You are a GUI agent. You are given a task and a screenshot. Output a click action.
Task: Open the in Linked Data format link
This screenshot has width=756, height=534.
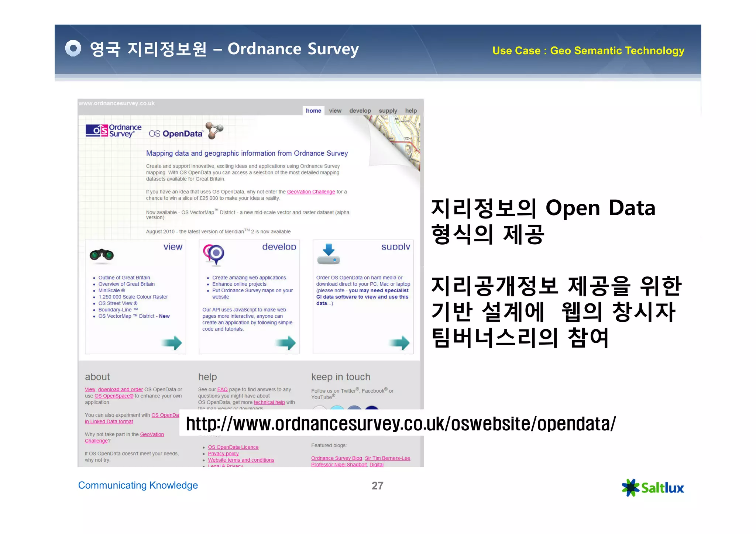[x=109, y=422]
